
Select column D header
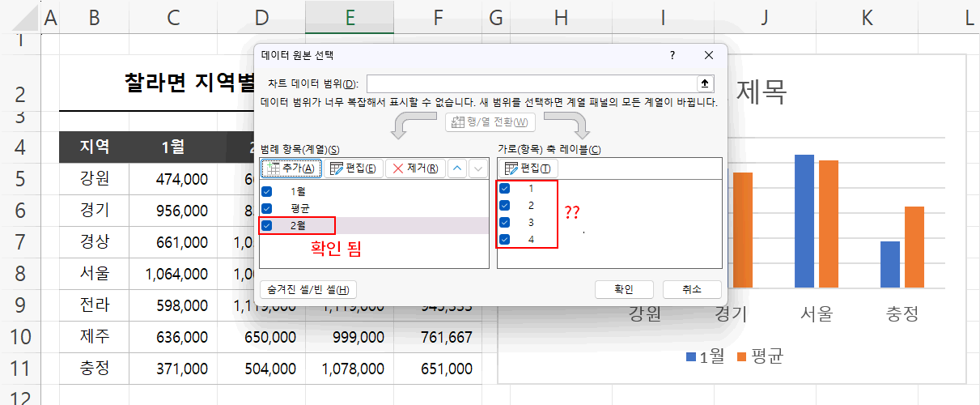(x=262, y=17)
